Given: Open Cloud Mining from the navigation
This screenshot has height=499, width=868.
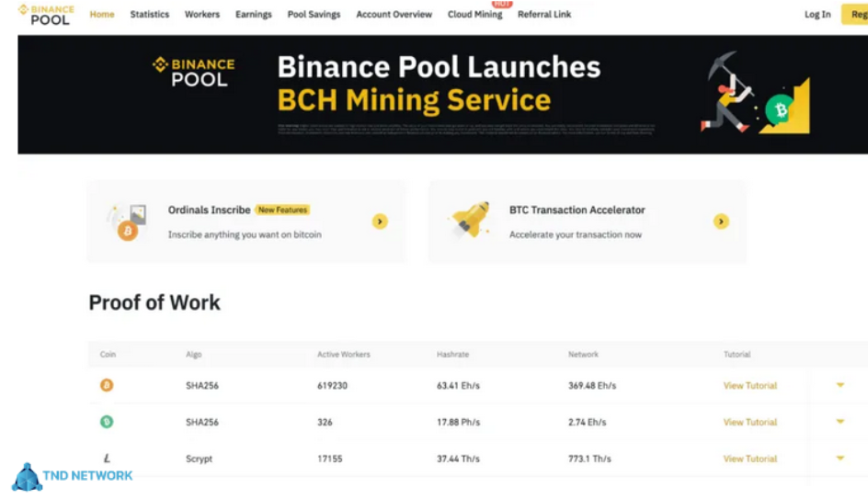Looking at the screenshot, I should point(474,15).
